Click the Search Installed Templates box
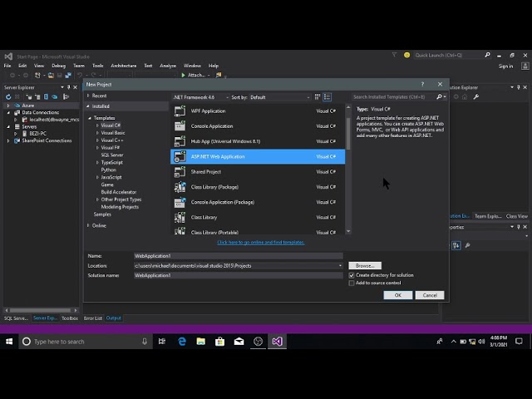Screen dimensions: 532x399 (x=393, y=97)
